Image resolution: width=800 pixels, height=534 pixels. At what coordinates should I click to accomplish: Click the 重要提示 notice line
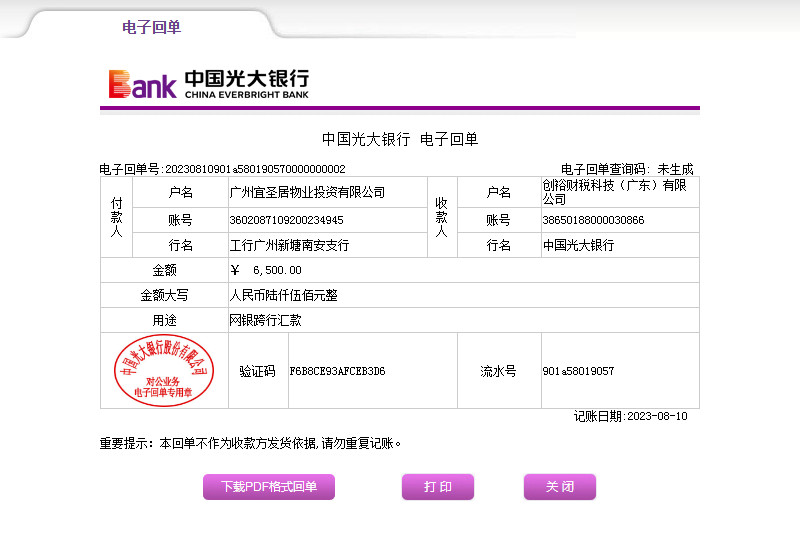click(x=250, y=443)
